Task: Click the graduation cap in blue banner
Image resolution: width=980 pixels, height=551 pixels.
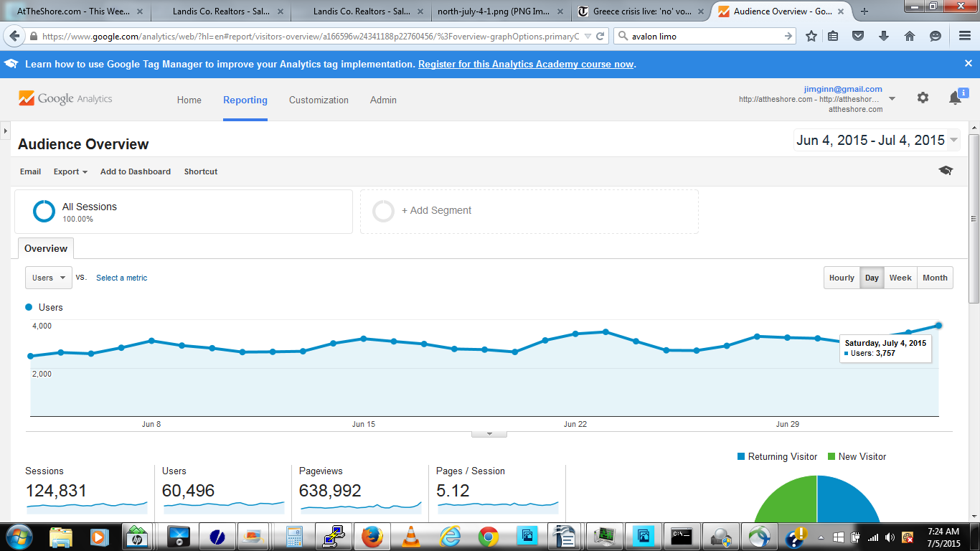Action: tap(11, 64)
